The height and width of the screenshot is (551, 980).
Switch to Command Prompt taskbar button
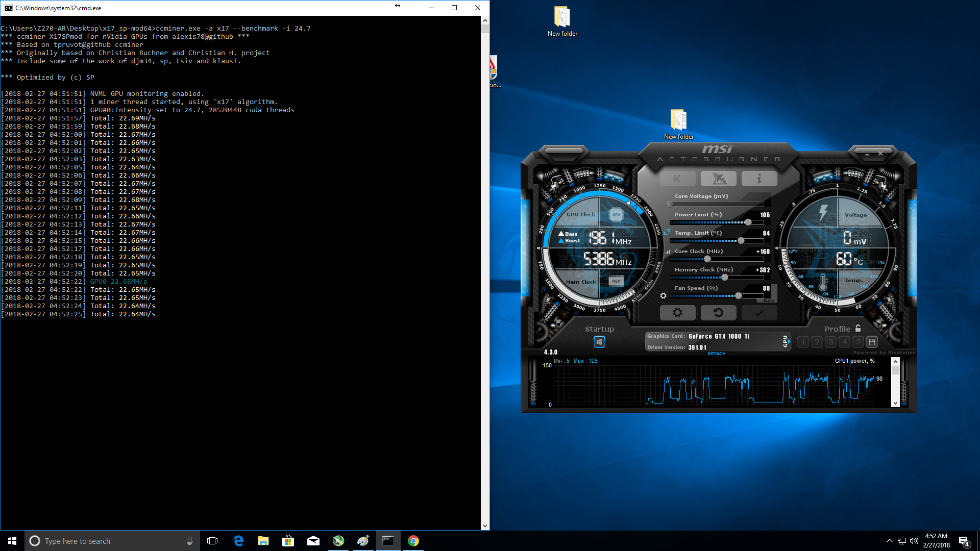click(388, 541)
